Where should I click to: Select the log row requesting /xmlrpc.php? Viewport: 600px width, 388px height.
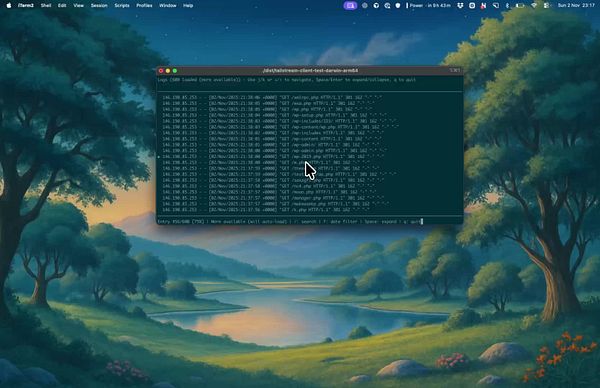272,97
